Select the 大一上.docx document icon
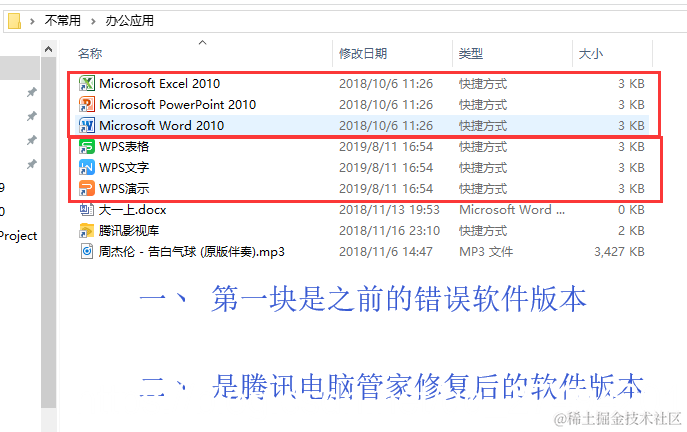This screenshot has height=432, width=687. pos(87,209)
